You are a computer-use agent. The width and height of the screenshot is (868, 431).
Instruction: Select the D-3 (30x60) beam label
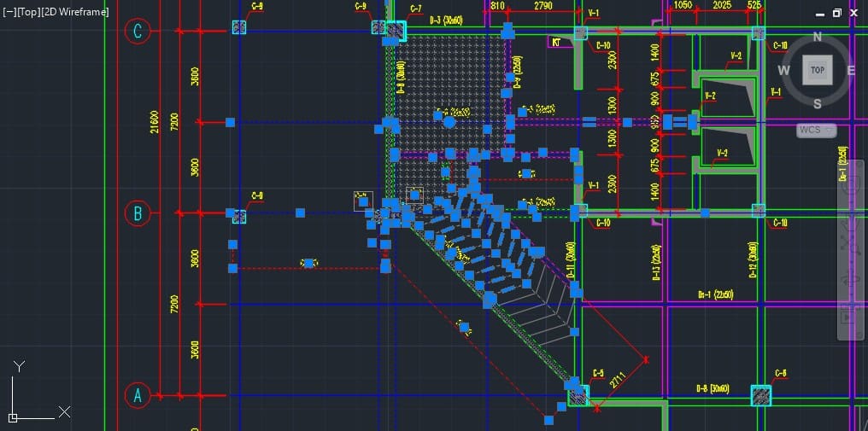(446, 20)
